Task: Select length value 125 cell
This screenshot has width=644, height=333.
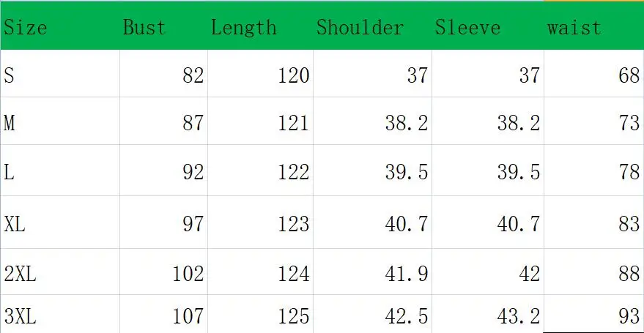Action: pyautogui.click(x=260, y=314)
